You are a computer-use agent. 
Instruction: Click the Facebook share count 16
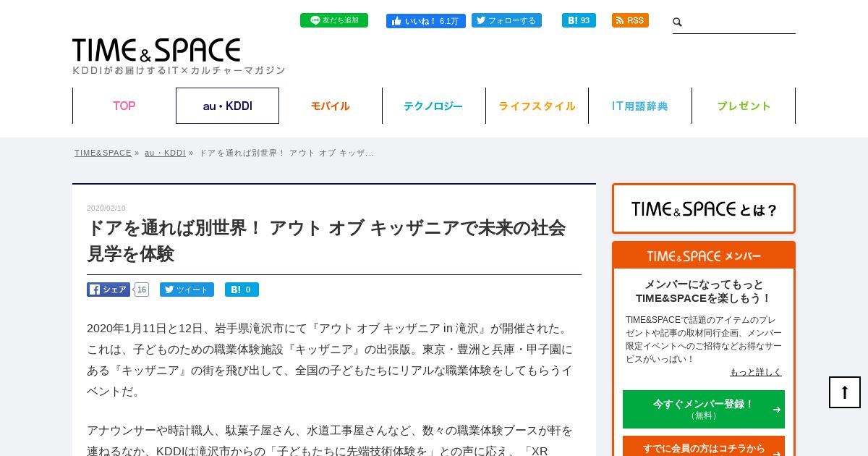(142, 290)
